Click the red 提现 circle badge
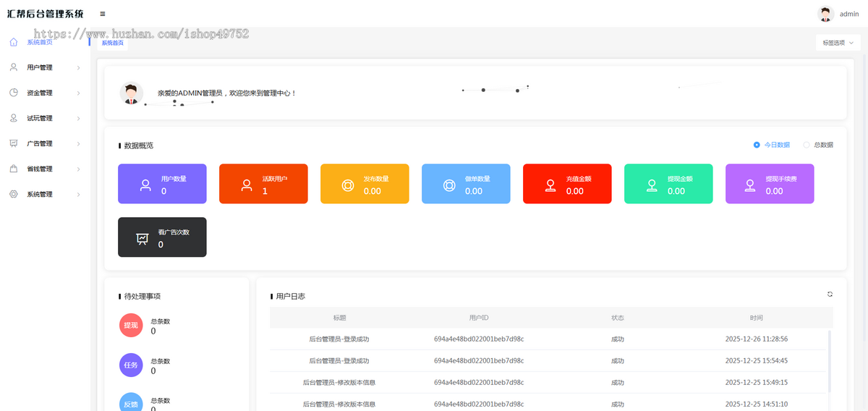 tap(131, 326)
